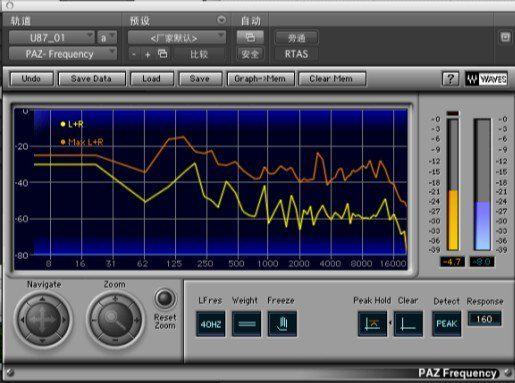The image size is (515, 383).
Task: Toggle the 安全 automation safe button
Action: [250, 54]
